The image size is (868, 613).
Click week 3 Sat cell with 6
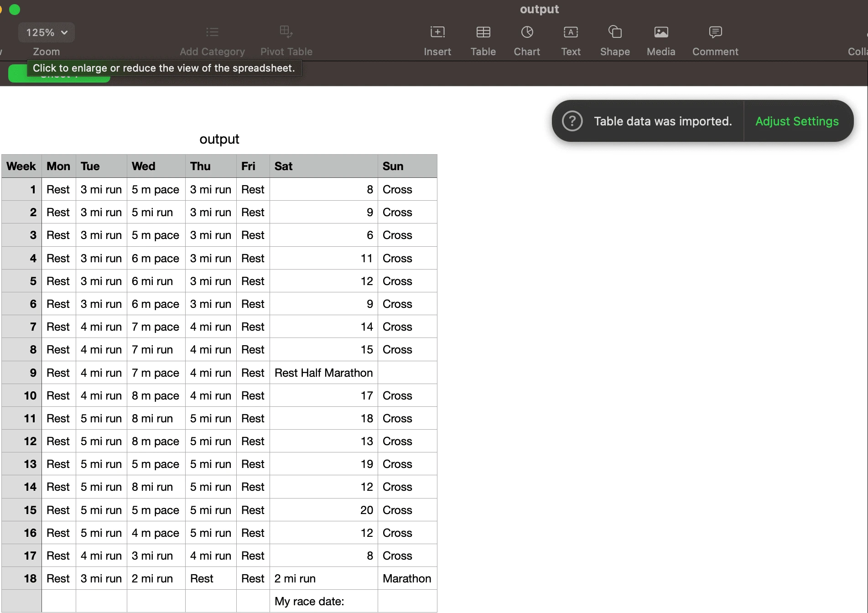tap(324, 235)
